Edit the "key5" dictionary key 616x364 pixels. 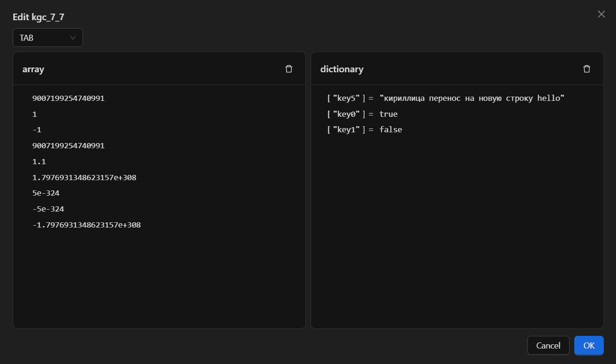(346, 99)
